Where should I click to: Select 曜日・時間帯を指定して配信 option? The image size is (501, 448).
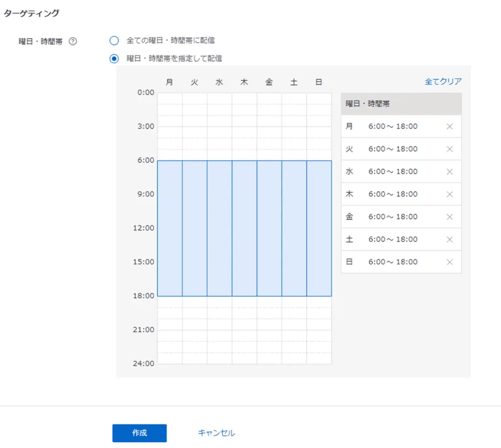point(114,58)
